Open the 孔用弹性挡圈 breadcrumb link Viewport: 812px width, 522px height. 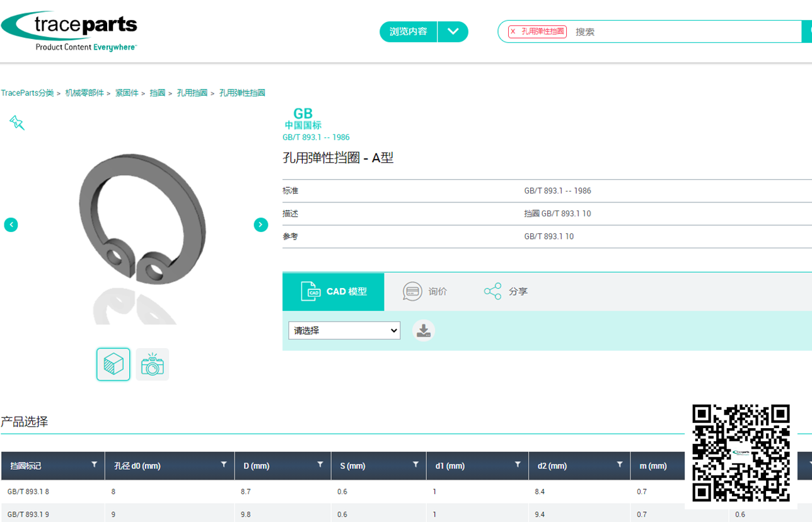tap(242, 93)
